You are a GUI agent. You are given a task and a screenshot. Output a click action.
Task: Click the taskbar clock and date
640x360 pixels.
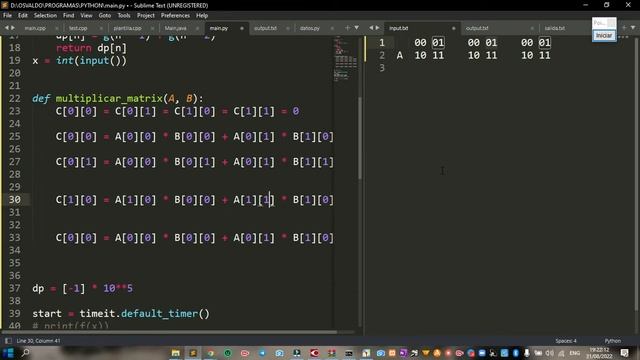coord(599,353)
